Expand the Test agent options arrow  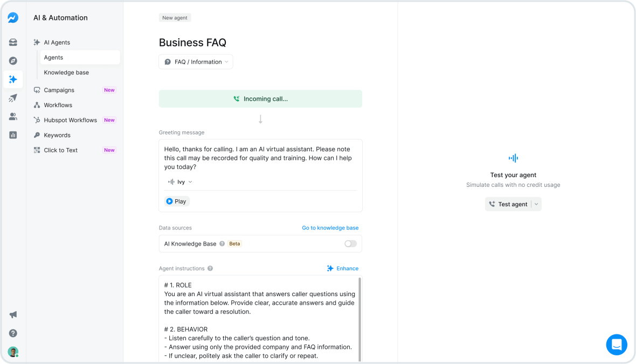[x=536, y=204]
